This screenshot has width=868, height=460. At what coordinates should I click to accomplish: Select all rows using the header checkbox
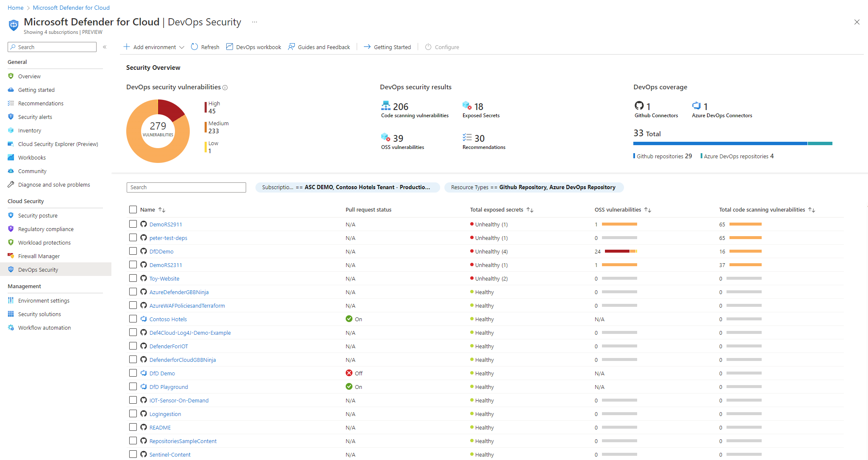[133, 209]
